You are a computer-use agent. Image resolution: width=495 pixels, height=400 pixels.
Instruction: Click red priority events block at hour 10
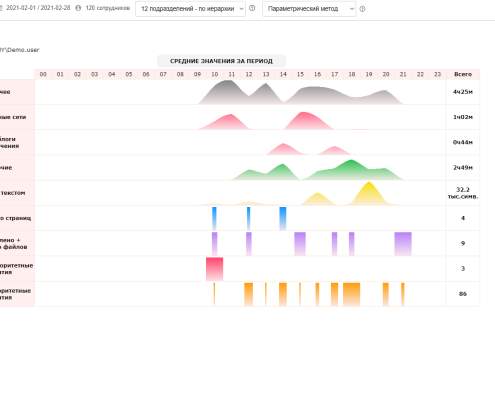click(214, 269)
